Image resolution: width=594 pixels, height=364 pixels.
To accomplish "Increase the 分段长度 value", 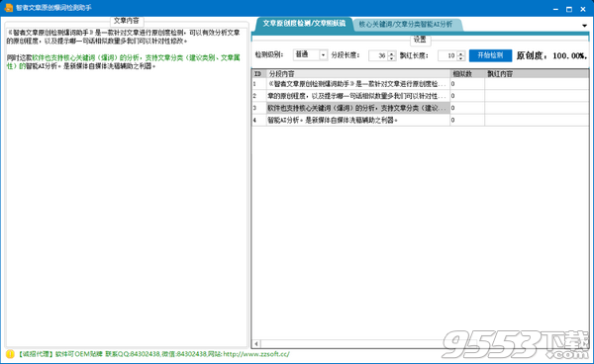I will (392, 53).
